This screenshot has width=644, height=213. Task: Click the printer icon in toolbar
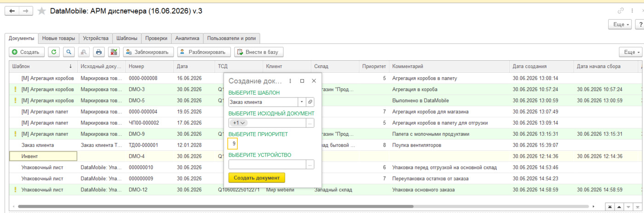(x=98, y=52)
